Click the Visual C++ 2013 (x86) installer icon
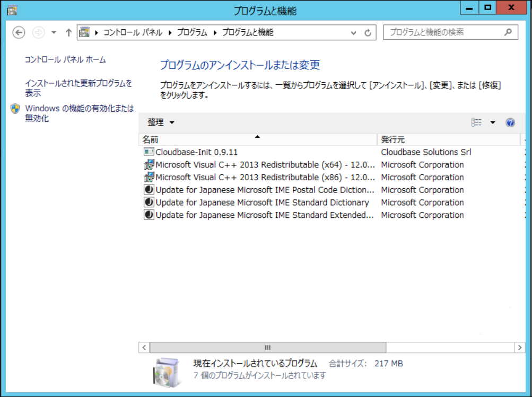 click(x=149, y=178)
